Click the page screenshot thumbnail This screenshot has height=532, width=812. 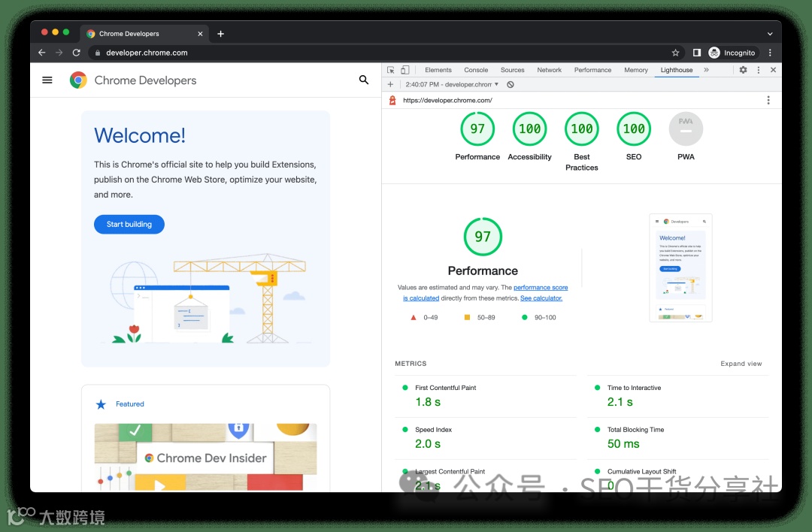click(680, 268)
